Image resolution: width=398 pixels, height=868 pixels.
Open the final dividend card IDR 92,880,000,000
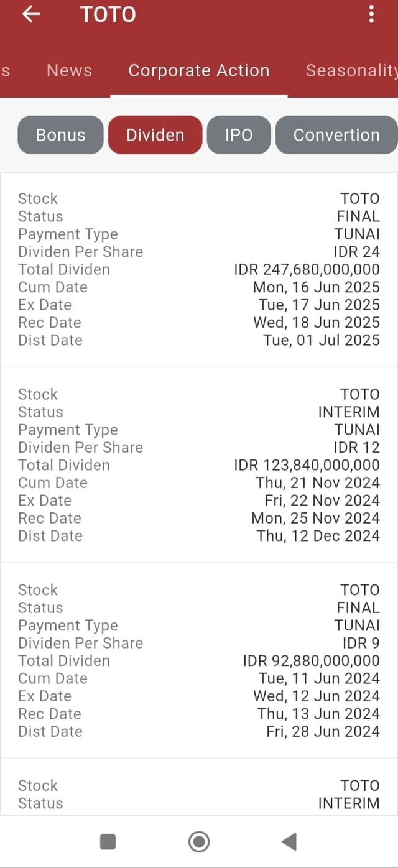click(x=199, y=660)
